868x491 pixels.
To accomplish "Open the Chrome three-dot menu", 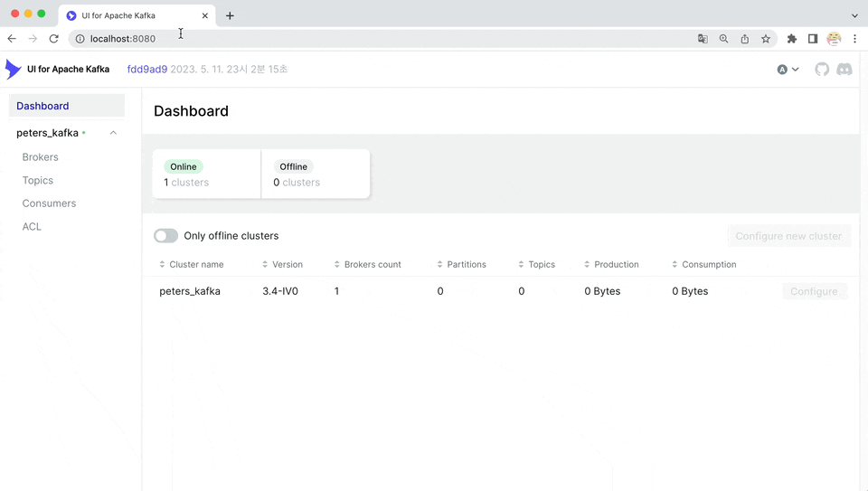I will point(854,39).
